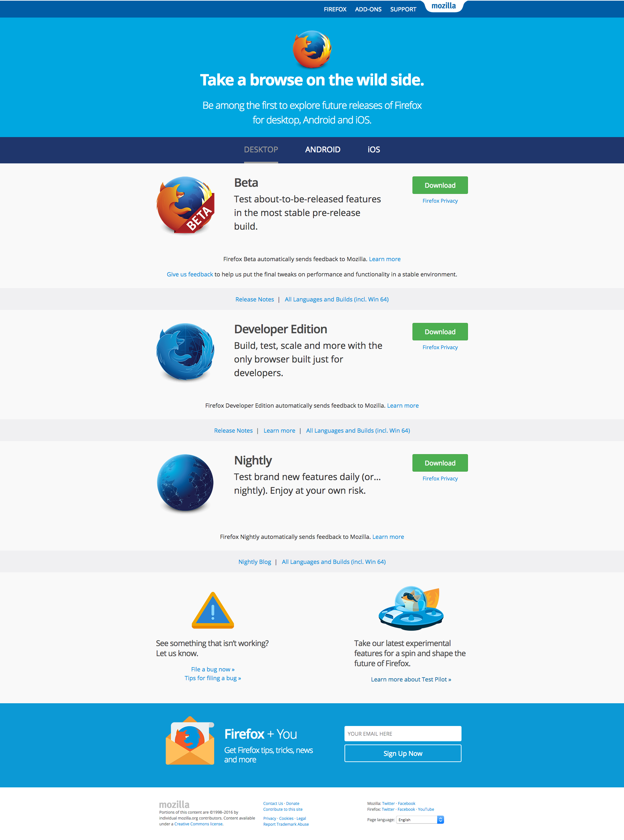624x840 pixels.
Task: Click the Firefox logo in the hero banner
Action: 312,49
